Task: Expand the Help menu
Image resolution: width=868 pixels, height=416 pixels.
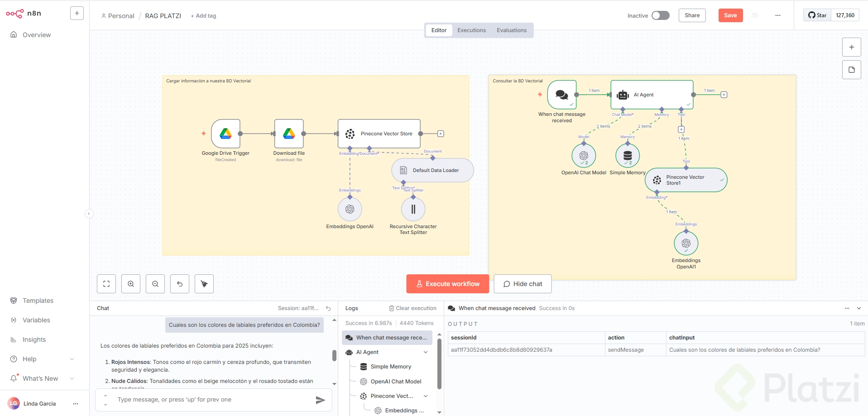Action: click(42, 359)
